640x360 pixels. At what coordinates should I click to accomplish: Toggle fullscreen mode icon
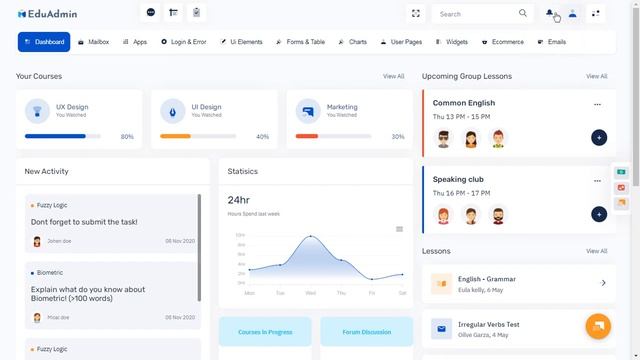tap(416, 13)
